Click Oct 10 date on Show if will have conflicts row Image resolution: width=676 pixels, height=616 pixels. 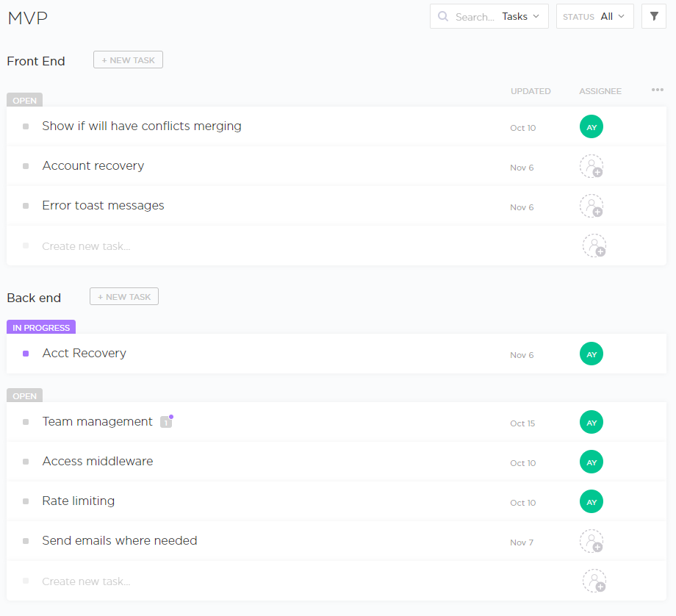(x=522, y=128)
